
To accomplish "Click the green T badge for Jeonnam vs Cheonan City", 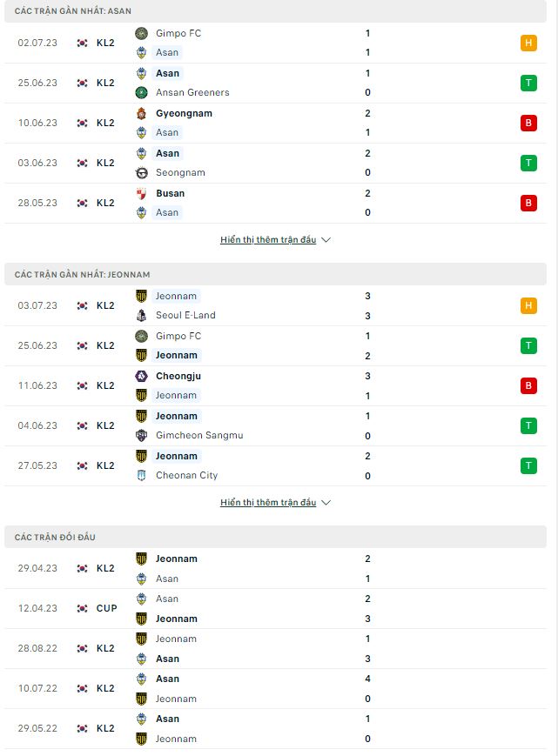I will (x=528, y=465).
